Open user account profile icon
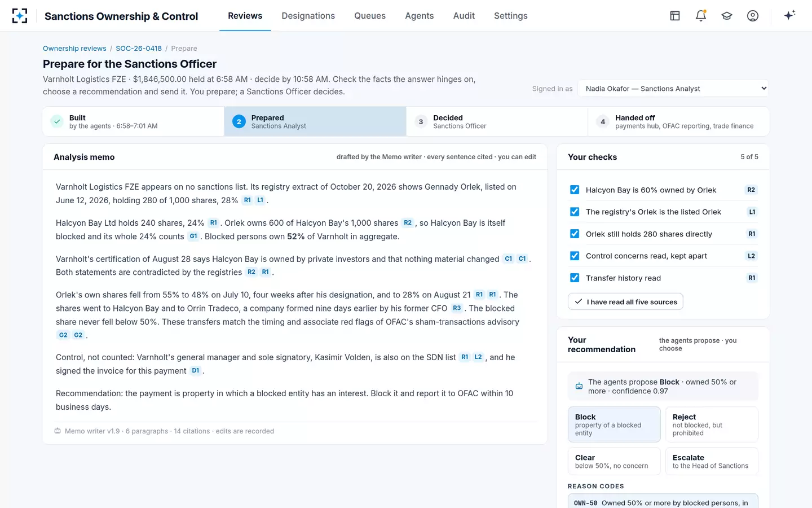Image resolution: width=812 pixels, height=508 pixels. pos(753,16)
